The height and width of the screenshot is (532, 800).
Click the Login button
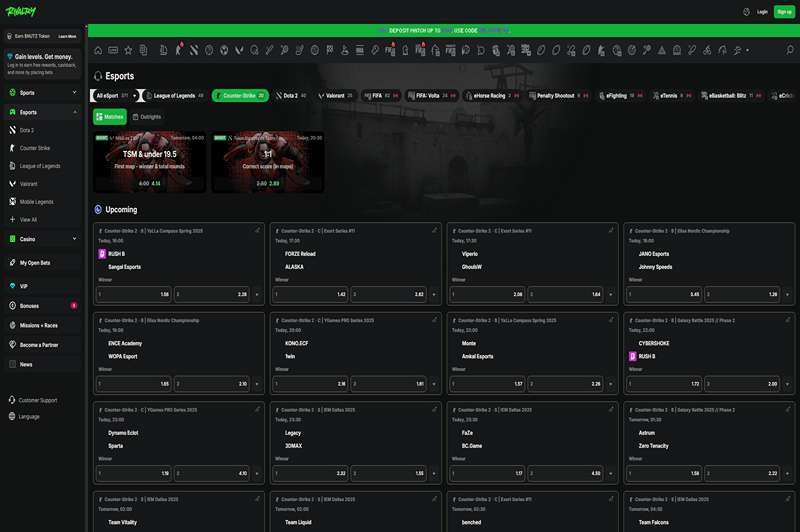tap(762, 12)
